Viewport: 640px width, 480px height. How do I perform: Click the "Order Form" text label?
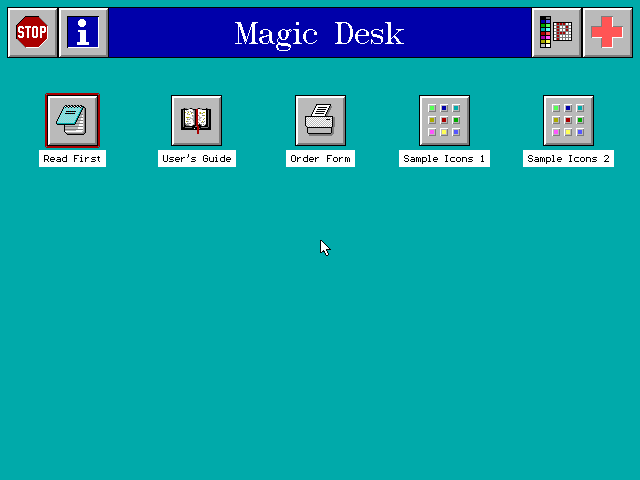point(320,159)
